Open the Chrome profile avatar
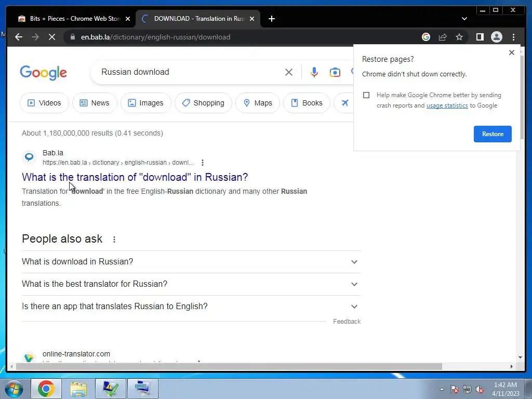The width and height of the screenshot is (532, 399). click(496, 37)
